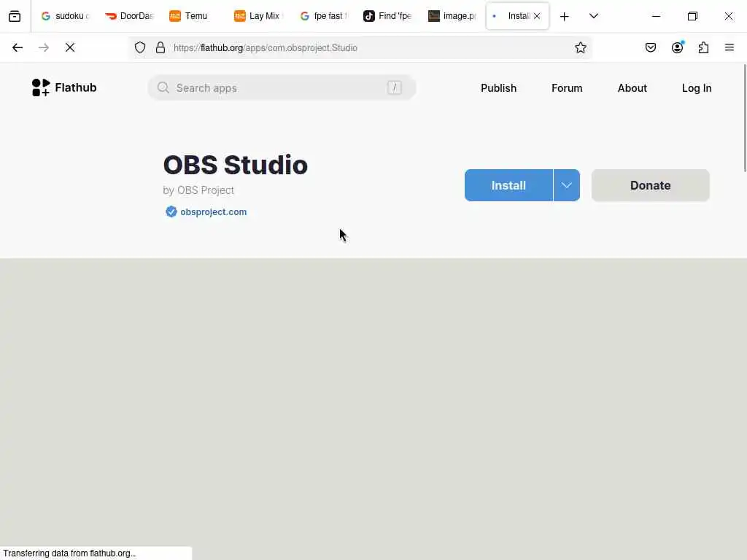Click the vertical page scrollbar
This screenshot has height=560, width=747.
click(744, 119)
